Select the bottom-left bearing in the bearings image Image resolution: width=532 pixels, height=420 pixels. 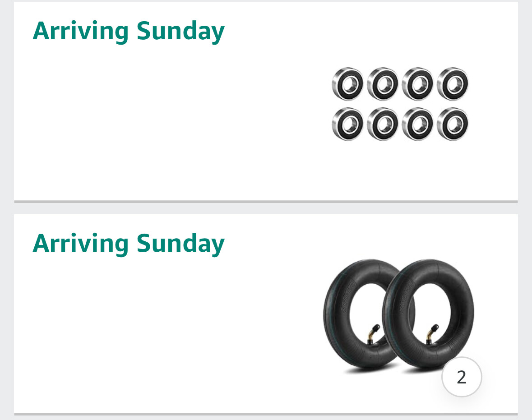(x=347, y=124)
